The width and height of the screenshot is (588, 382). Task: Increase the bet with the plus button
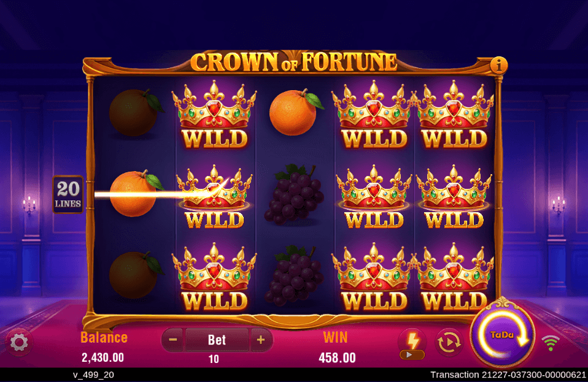(x=261, y=340)
